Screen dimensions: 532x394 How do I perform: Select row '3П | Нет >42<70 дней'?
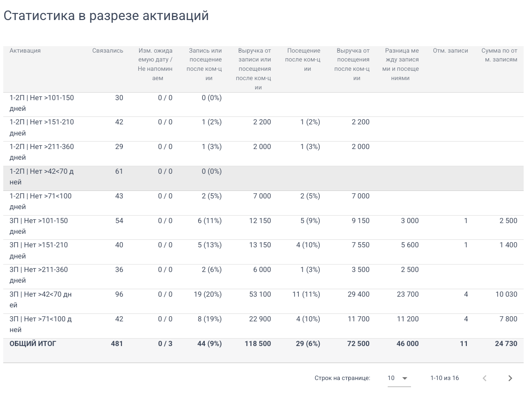pyautogui.click(x=263, y=301)
